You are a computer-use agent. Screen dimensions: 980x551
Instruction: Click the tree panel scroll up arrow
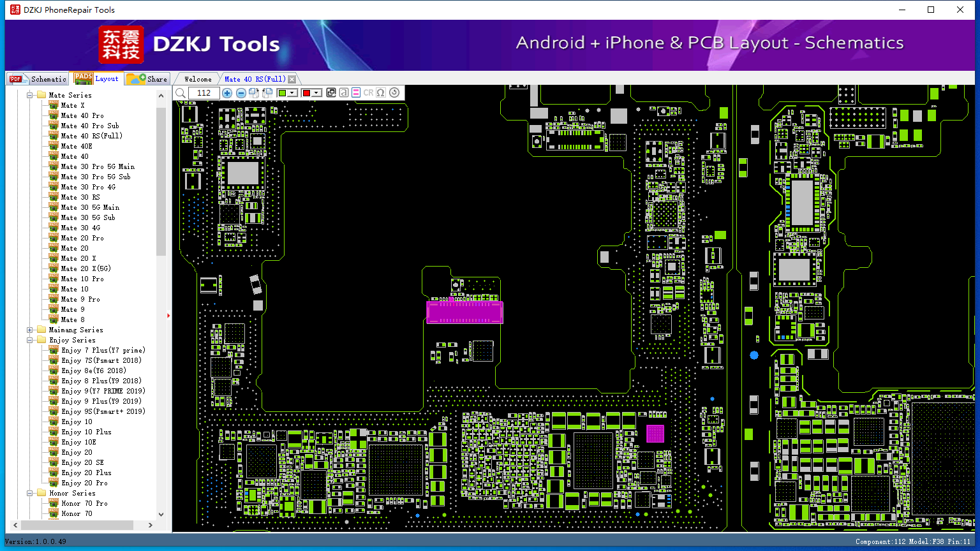(x=161, y=96)
